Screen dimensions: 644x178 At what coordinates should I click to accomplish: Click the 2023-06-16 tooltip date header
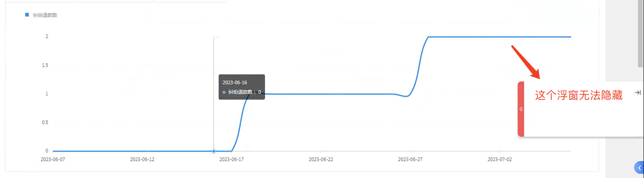pos(235,82)
